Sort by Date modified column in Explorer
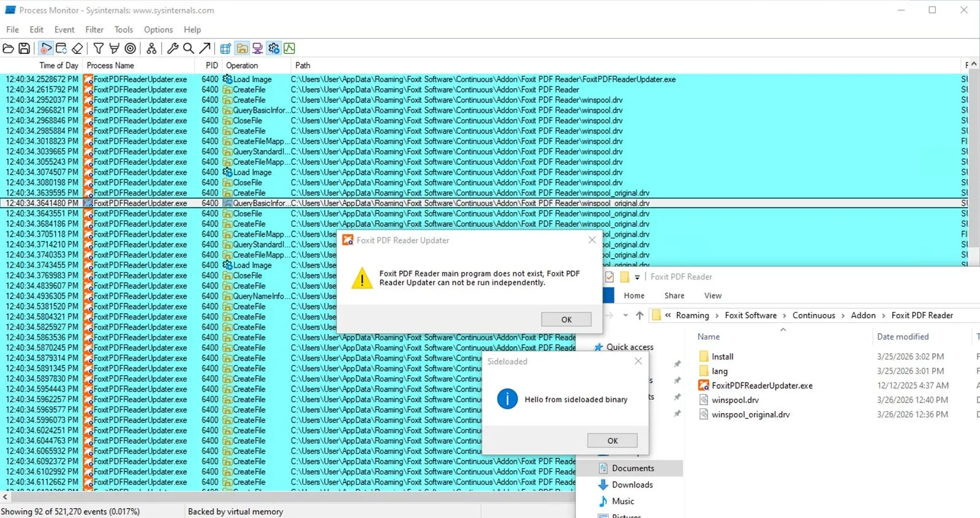Screen dimensions: 980x518 click(x=903, y=337)
